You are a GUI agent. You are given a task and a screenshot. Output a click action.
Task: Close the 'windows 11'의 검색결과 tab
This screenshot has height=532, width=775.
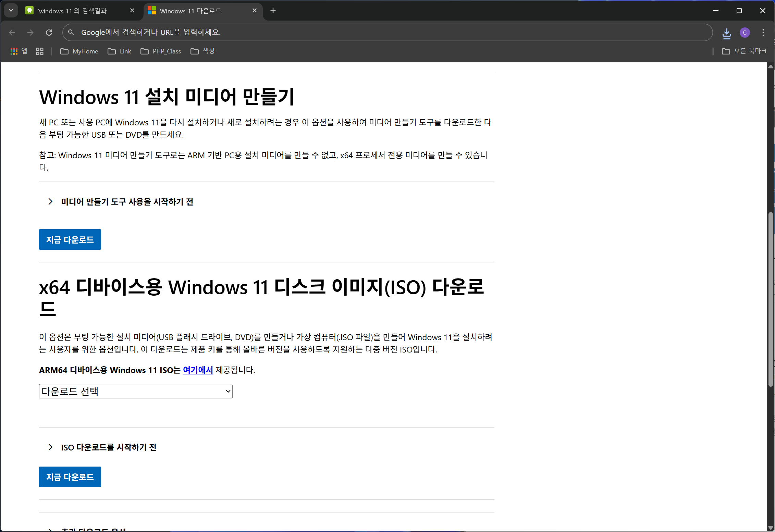tap(132, 11)
